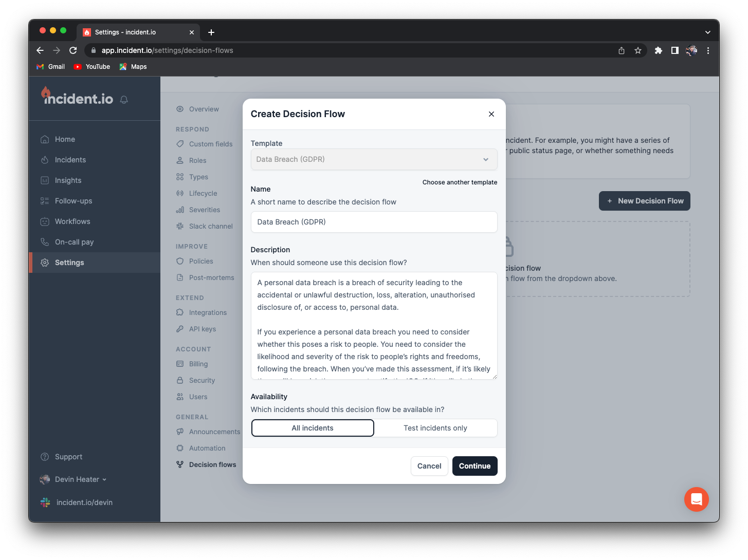Click the incident.io logo

click(x=77, y=97)
